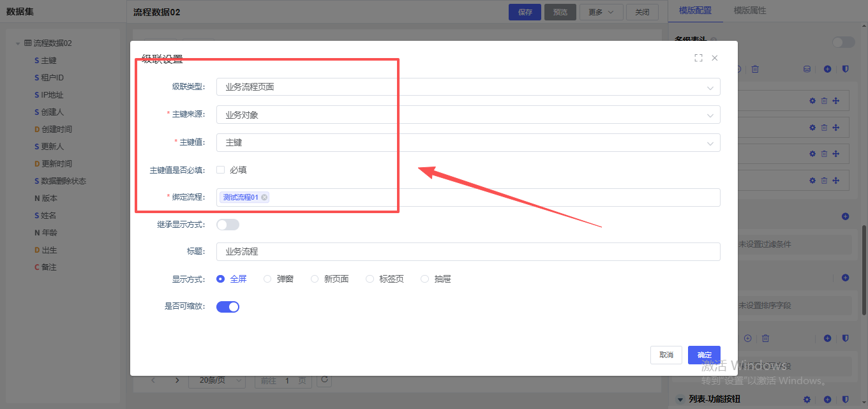Click the 标题 input field
868x409 pixels.
468,251
